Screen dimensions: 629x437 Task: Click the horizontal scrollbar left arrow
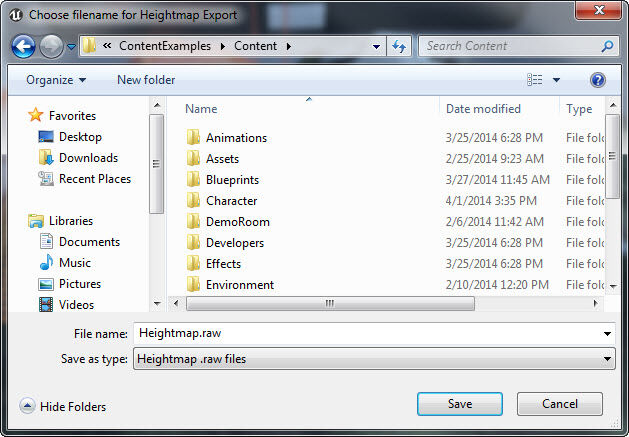click(x=176, y=303)
